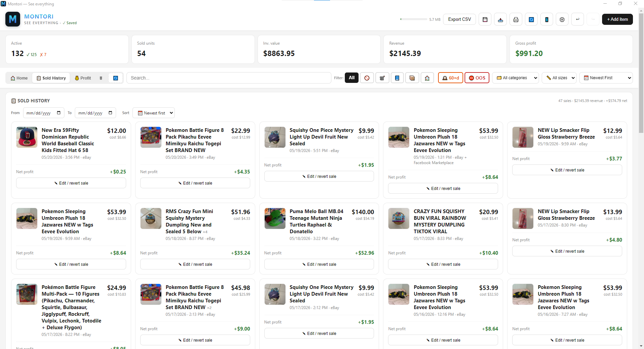Open settings with the gear icon

coord(562,19)
